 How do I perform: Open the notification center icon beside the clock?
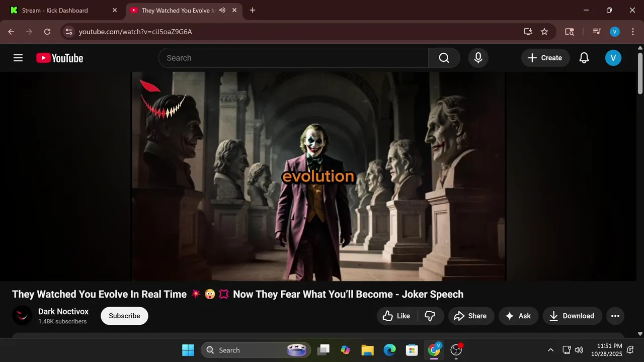click(x=630, y=350)
